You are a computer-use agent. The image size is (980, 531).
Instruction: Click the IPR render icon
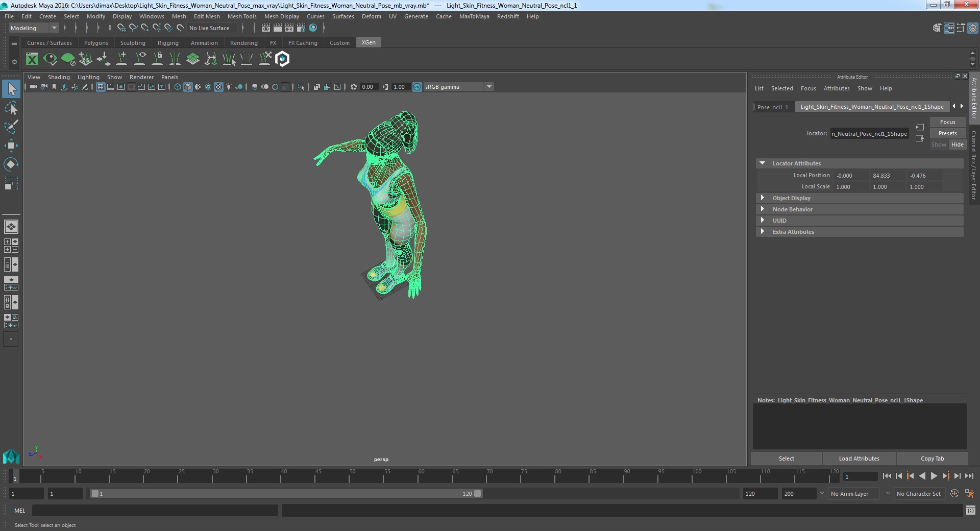pos(289,28)
